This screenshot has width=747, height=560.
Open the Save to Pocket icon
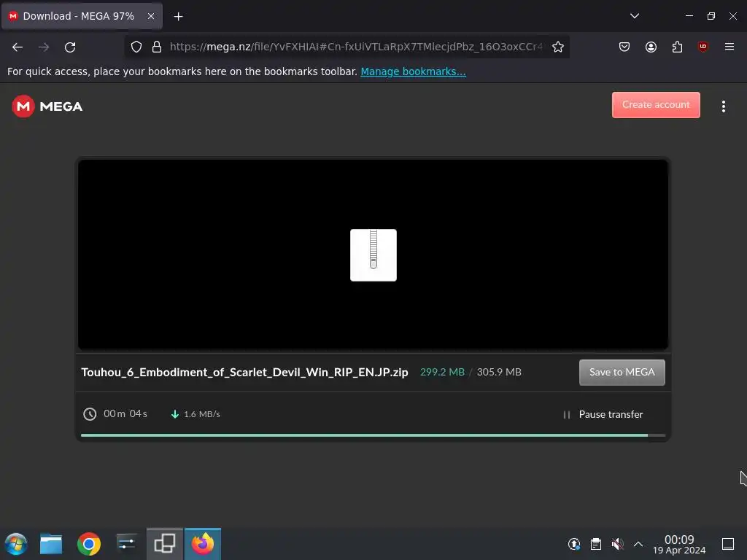click(624, 47)
